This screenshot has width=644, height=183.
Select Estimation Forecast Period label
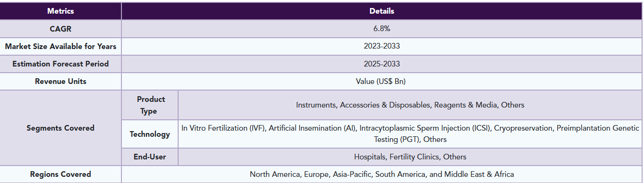60,64
